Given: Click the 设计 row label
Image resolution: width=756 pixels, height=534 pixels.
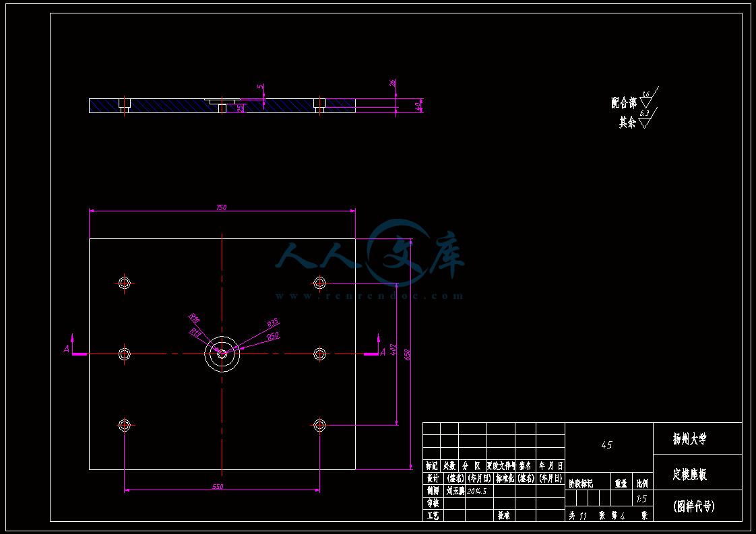Looking at the screenshot, I should point(433,478).
